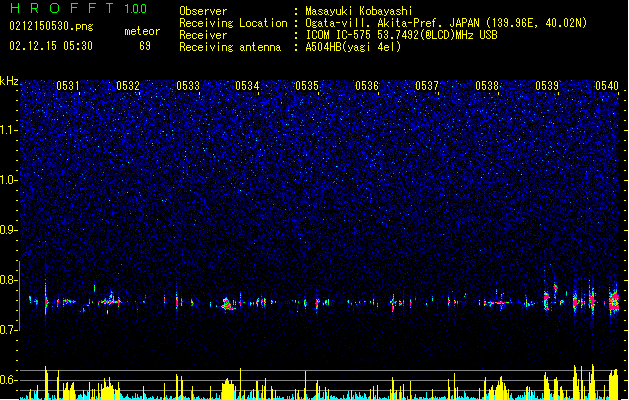
Task: Click the Receiving antenna label
Action: 230,47
